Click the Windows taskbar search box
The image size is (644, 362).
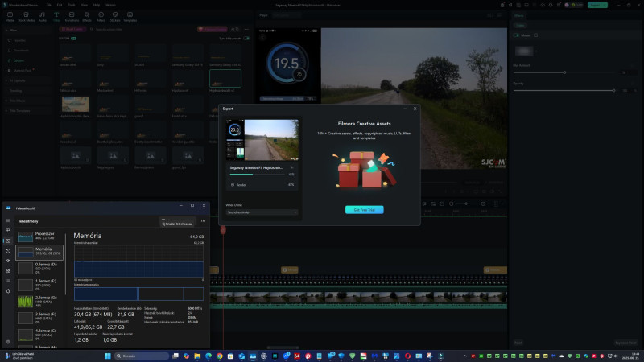[x=141, y=356]
